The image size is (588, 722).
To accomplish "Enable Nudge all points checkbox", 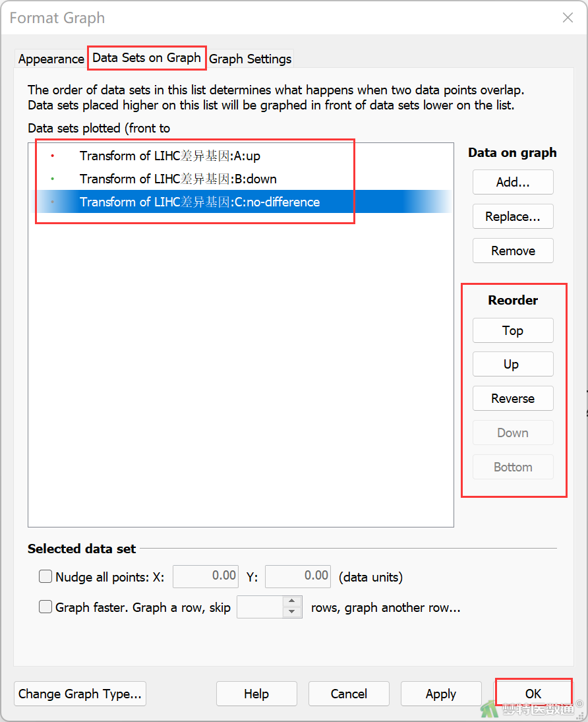I will [45, 576].
